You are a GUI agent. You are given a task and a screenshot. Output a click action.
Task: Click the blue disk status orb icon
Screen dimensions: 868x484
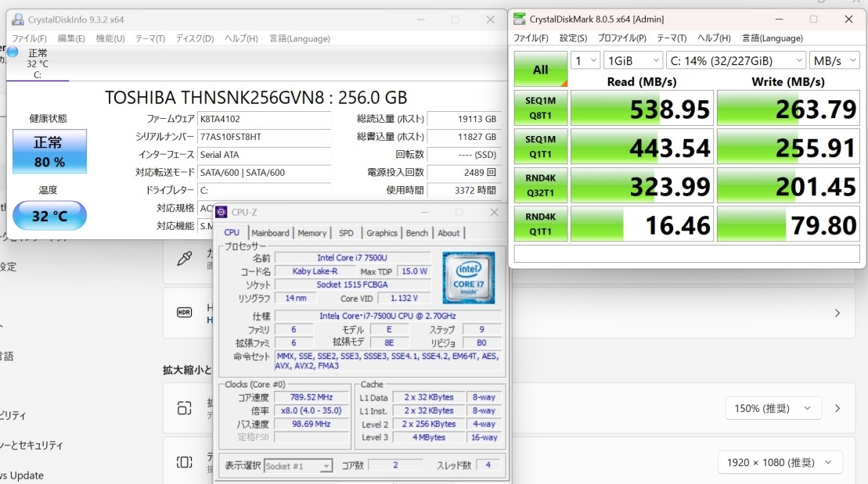[x=13, y=52]
